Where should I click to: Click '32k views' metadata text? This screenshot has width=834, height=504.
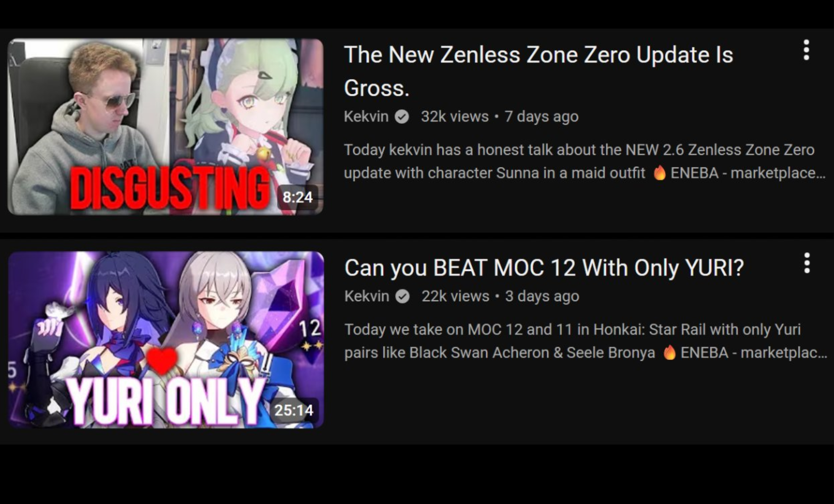[x=455, y=117]
